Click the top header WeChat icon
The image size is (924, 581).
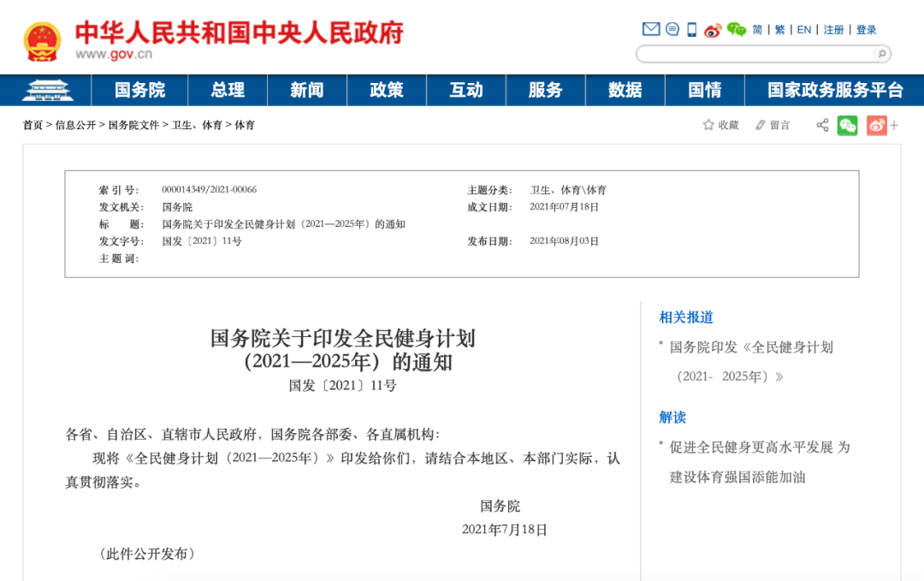click(x=736, y=30)
